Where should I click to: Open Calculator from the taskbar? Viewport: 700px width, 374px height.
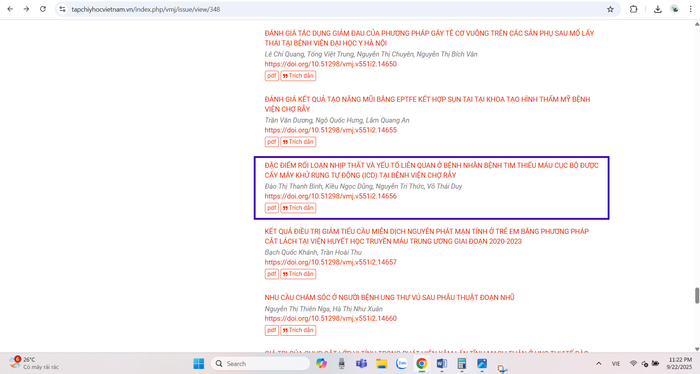point(462,364)
